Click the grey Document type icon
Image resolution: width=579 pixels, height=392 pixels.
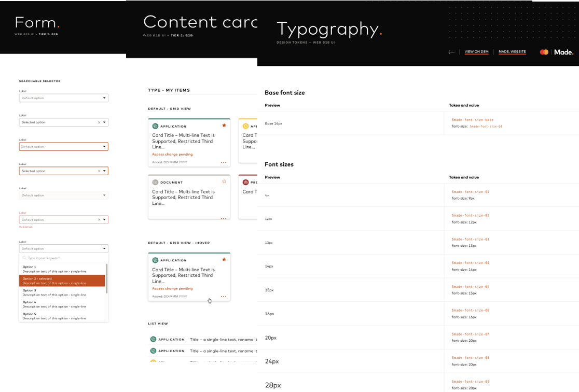[x=155, y=183]
